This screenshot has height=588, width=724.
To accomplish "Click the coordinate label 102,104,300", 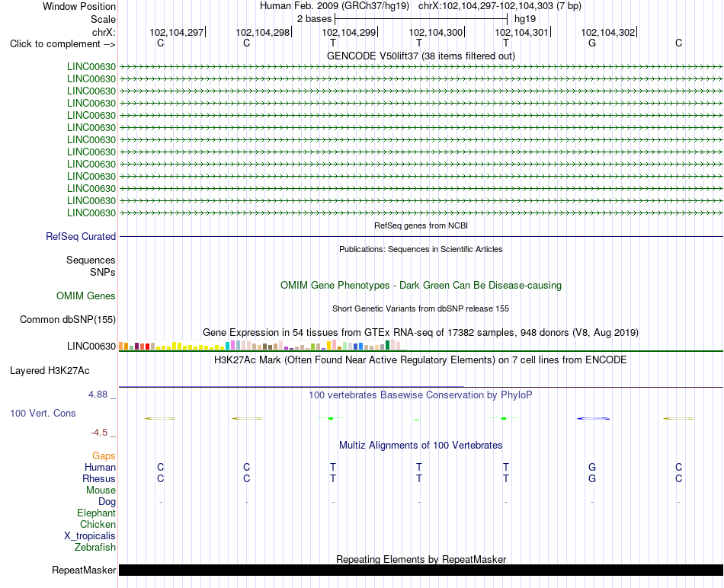I will point(435,32).
